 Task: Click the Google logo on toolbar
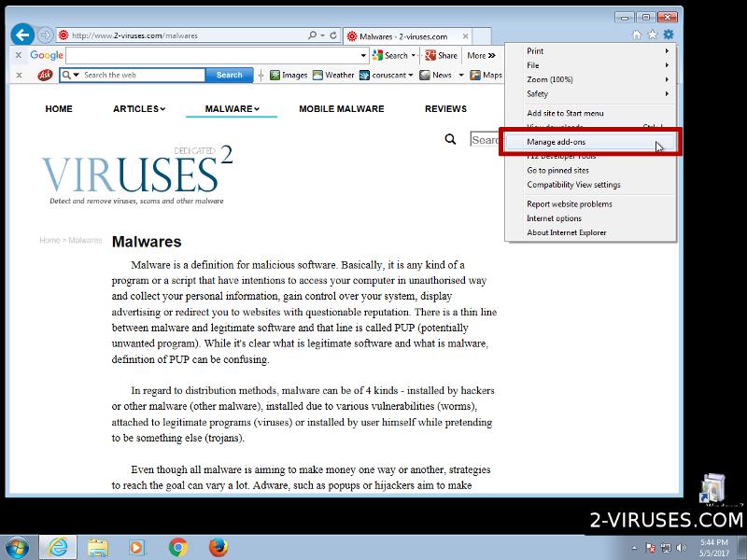click(x=46, y=55)
